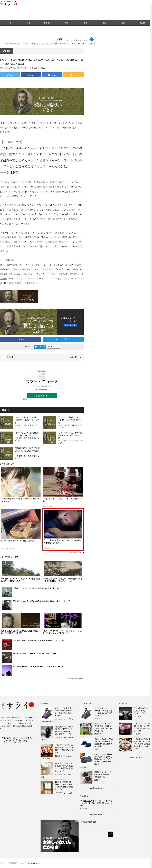Open the face mask article thumbnail

click(21, 482)
